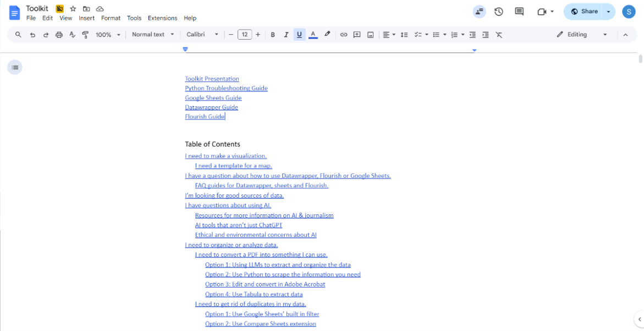Open the Extensions menu
This screenshot has width=644, height=331.
click(x=163, y=18)
